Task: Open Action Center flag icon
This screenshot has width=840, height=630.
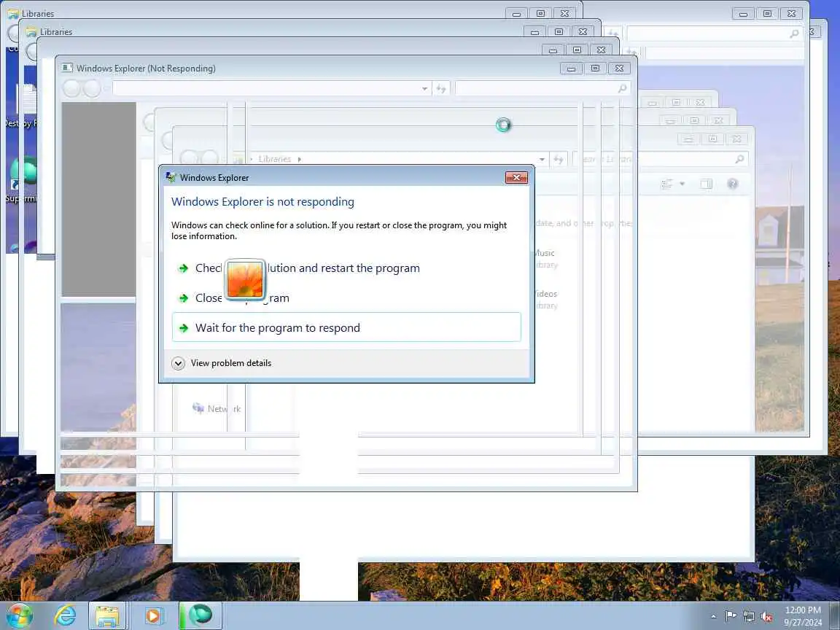Action: [x=730, y=617]
